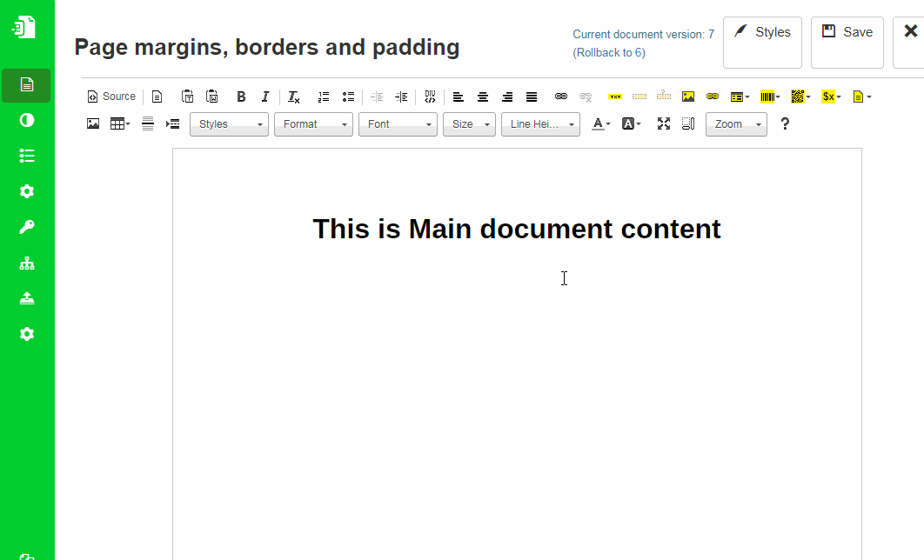The height and width of the screenshot is (560, 924).
Task: Open the text color picker
Action: click(x=599, y=123)
